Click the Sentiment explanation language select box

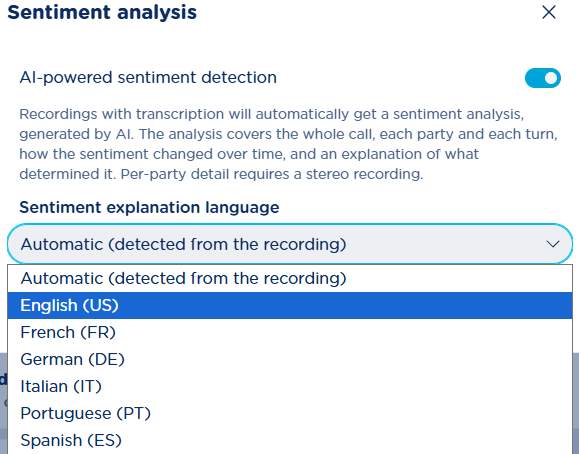290,244
